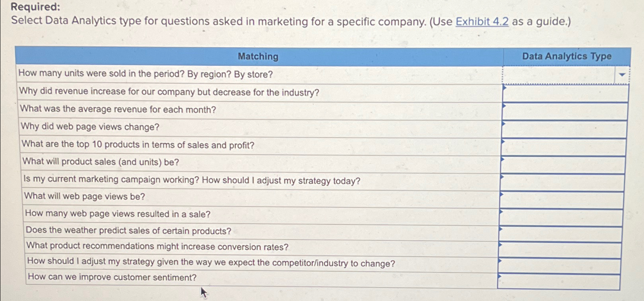The image size is (644, 301).
Task: Open the dropdown for average revenue each month question
Action: coord(563,111)
